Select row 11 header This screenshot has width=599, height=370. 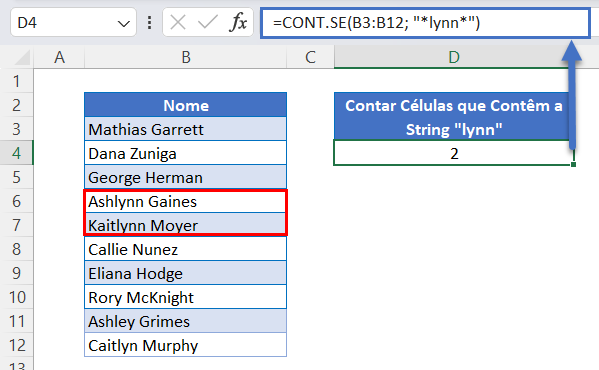(x=16, y=322)
